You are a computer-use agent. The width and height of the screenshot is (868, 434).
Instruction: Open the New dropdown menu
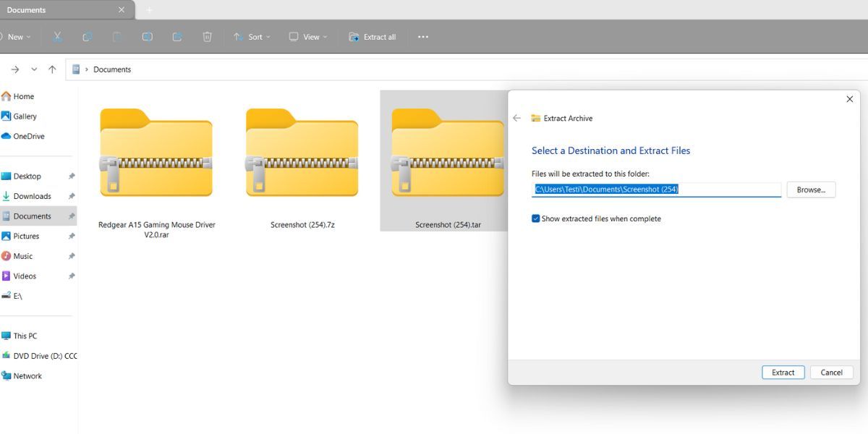16,37
